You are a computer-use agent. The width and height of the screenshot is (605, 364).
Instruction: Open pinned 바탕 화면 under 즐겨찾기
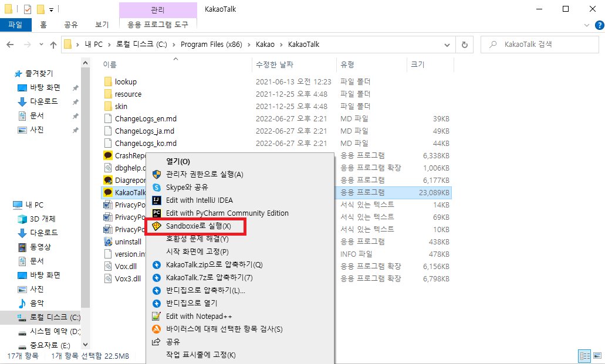coord(45,87)
